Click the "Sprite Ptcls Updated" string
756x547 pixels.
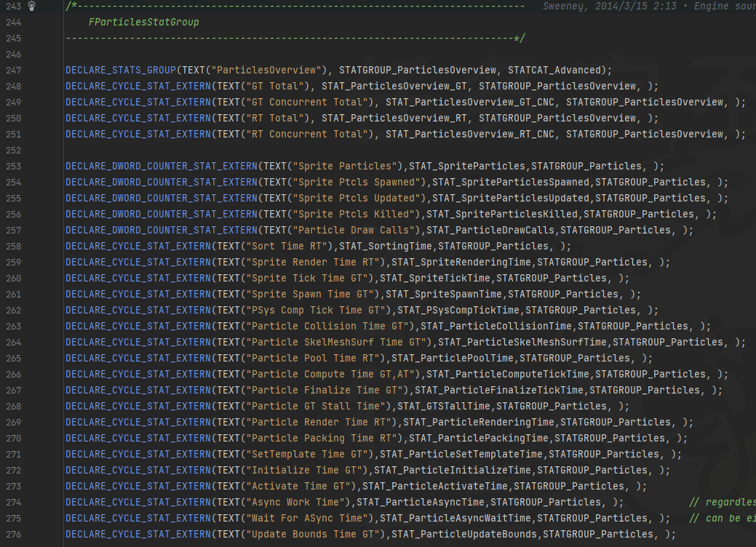pyautogui.click(x=357, y=198)
